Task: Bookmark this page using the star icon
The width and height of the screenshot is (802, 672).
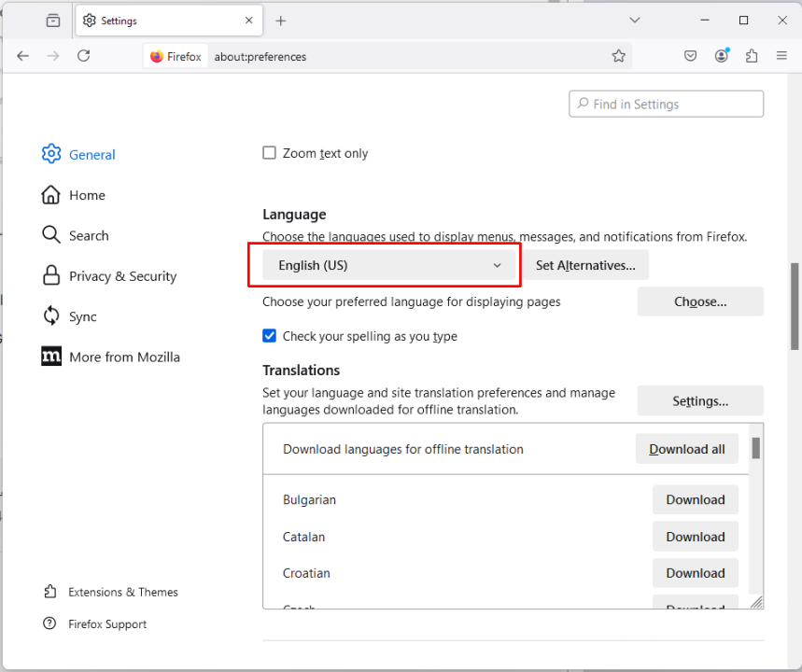Action: 618,55
